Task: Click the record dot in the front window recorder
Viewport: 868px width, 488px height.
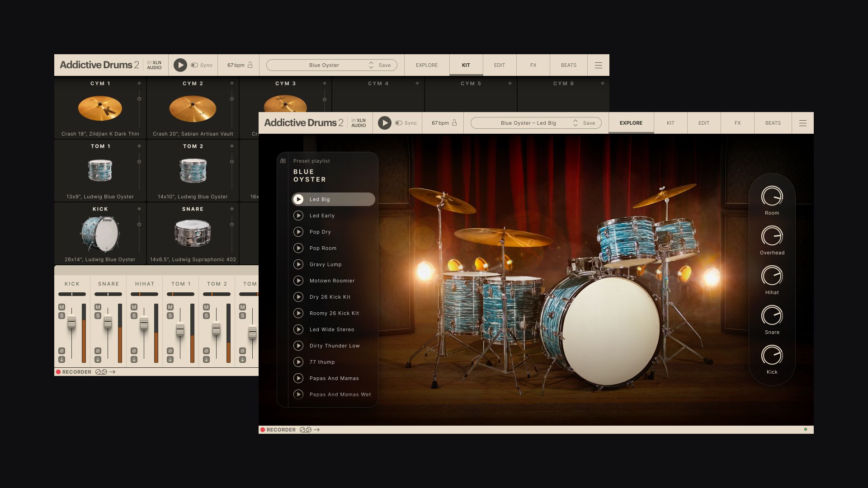Action: [x=263, y=430]
